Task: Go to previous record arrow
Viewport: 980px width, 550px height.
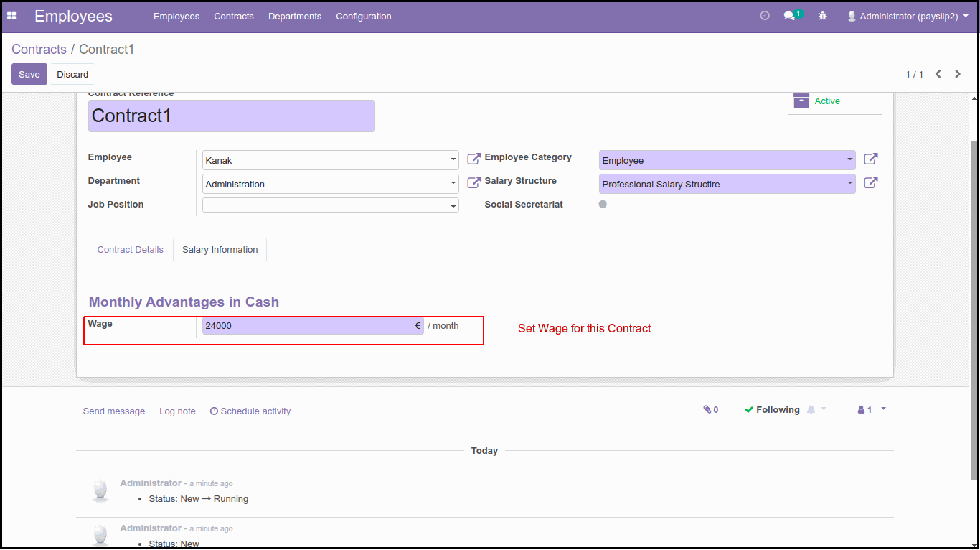Action: (x=938, y=74)
